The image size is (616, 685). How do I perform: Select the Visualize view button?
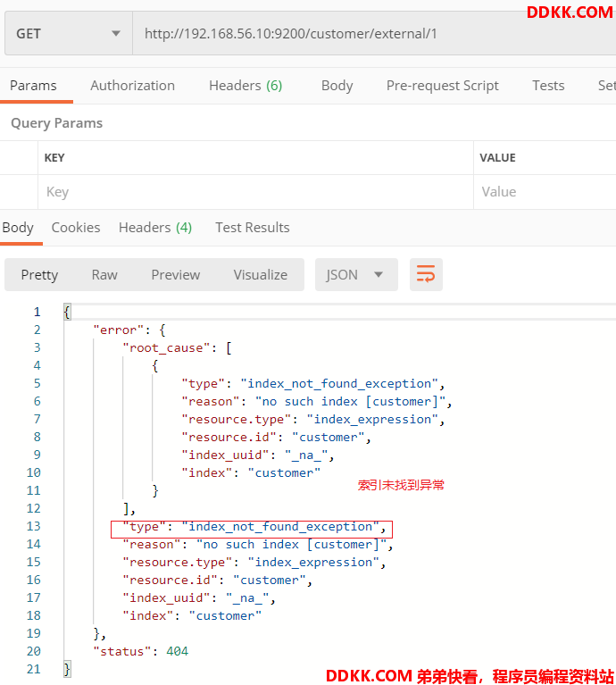260,275
